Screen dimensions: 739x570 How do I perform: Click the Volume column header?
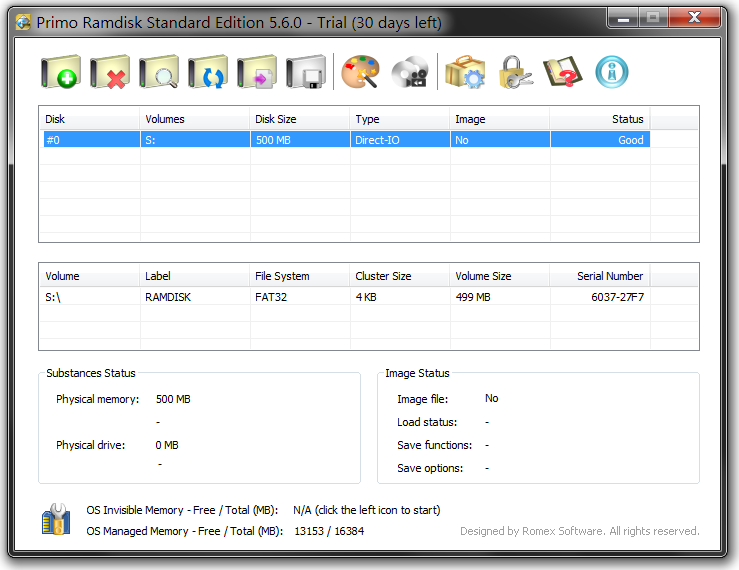click(x=89, y=276)
